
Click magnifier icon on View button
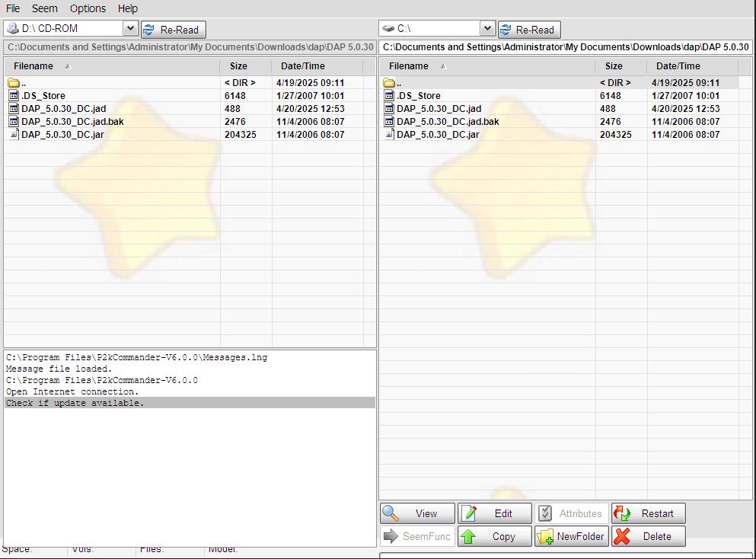point(391,513)
